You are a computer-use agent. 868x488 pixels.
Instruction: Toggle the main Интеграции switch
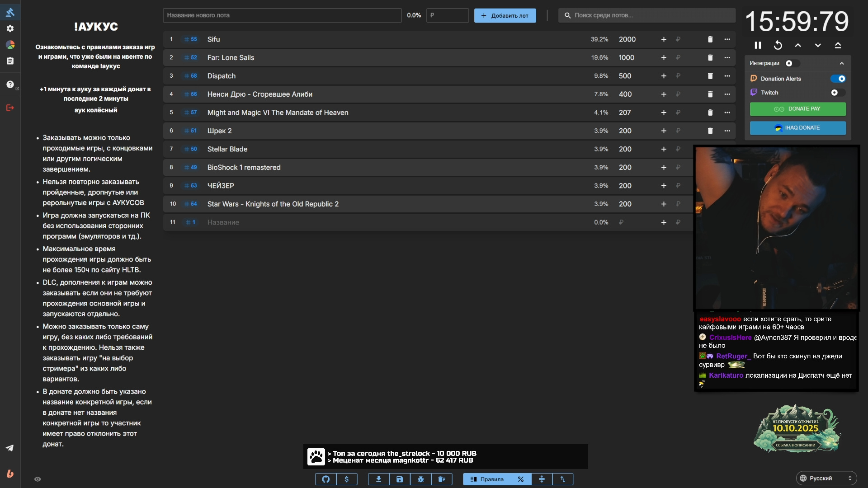[792, 63]
